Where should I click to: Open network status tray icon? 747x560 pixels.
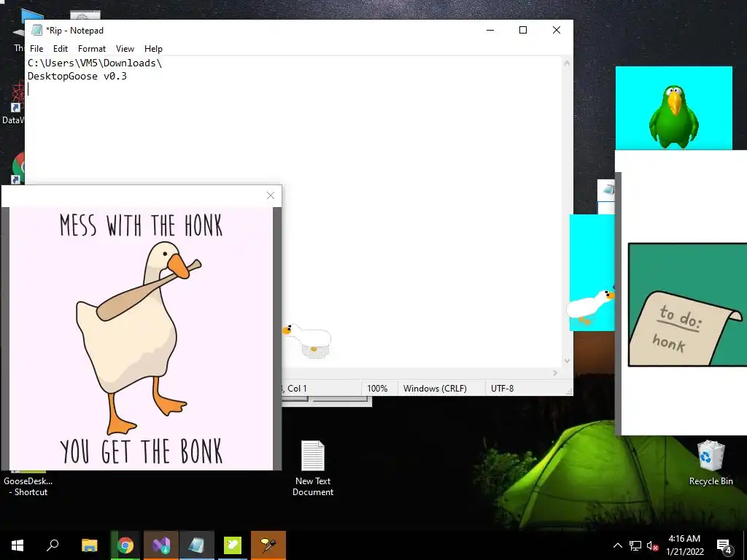635,545
